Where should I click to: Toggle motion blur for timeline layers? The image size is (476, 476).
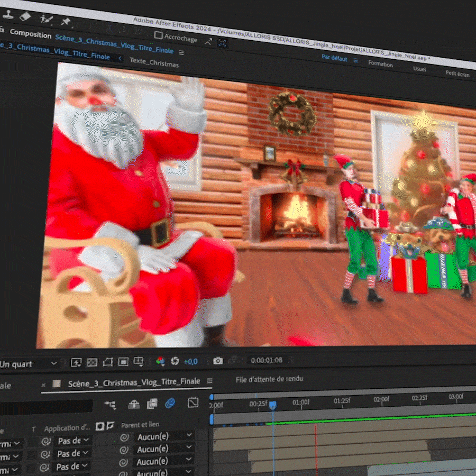click(x=170, y=404)
